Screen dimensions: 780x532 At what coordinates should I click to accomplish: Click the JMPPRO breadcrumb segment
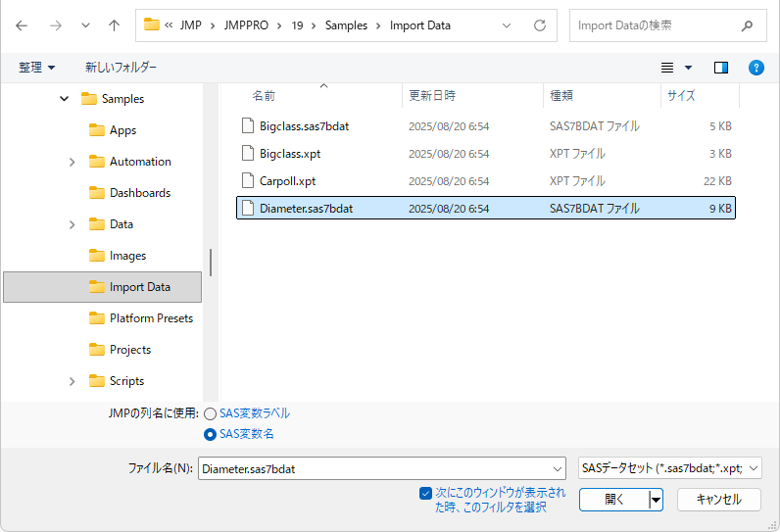pyautogui.click(x=246, y=25)
